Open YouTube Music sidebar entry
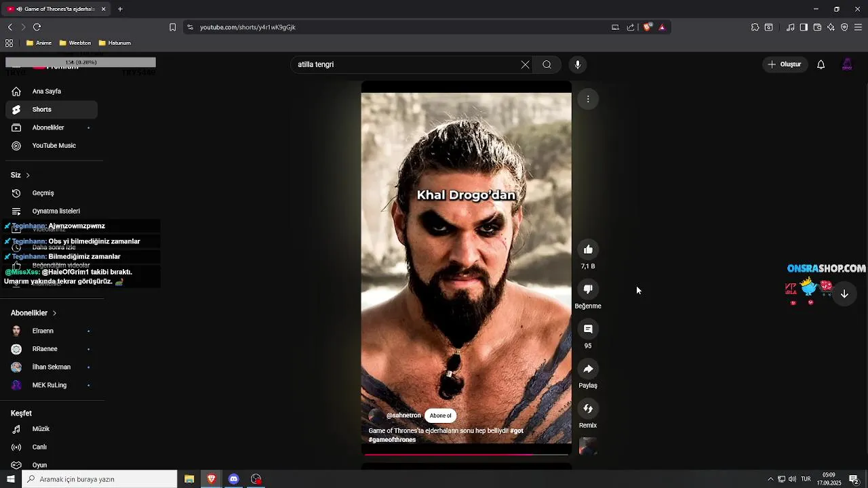Image resolution: width=868 pixels, height=488 pixels. pos(52,146)
